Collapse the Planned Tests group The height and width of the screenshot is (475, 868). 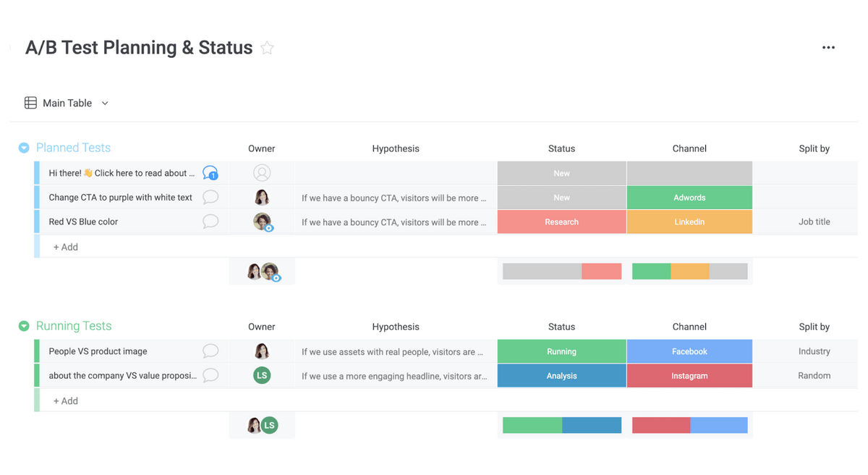[x=24, y=148]
